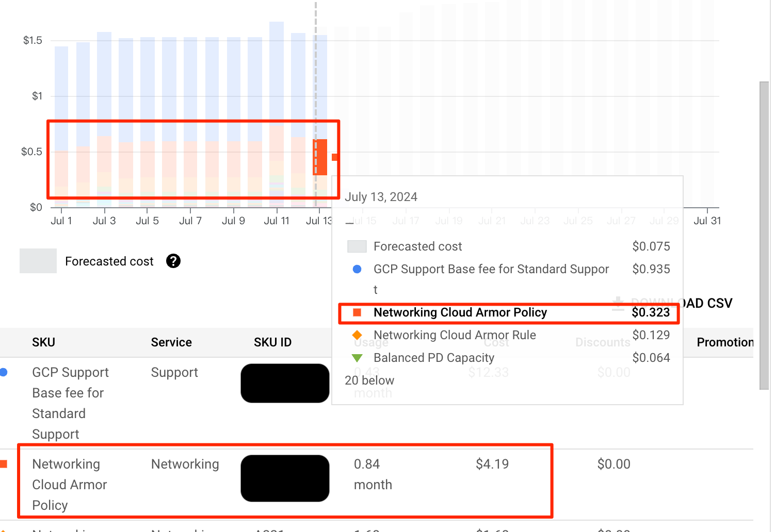This screenshot has width=775, height=532.
Task: Sort by the SKU column header
Action: click(x=44, y=342)
